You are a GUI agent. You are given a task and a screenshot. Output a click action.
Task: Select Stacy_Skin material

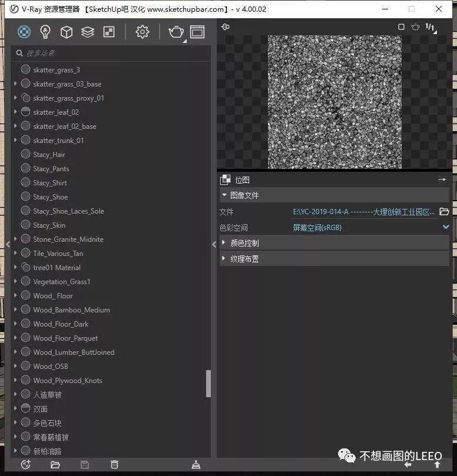point(49,225)
